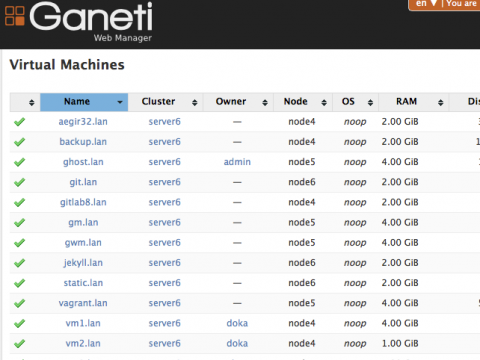Click the Ganeti squares logo icon
This screenshot has width=480, height=360.
click(x=15, y=16)
